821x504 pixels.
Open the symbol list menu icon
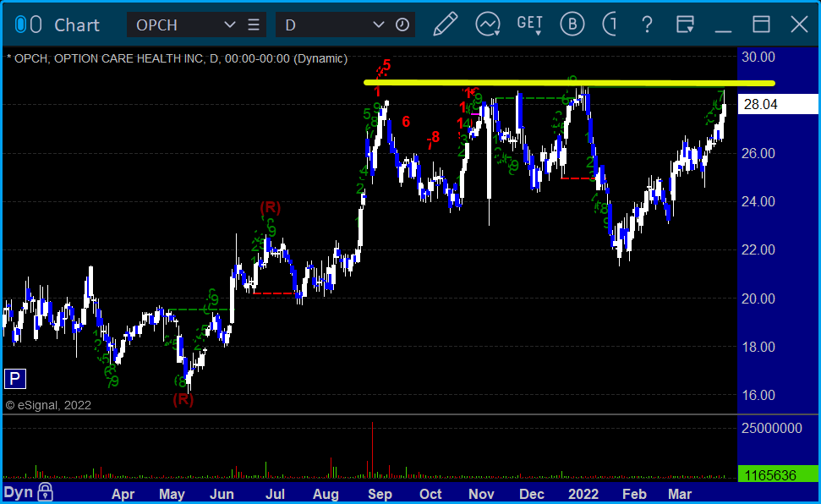(x=254, y=25)
